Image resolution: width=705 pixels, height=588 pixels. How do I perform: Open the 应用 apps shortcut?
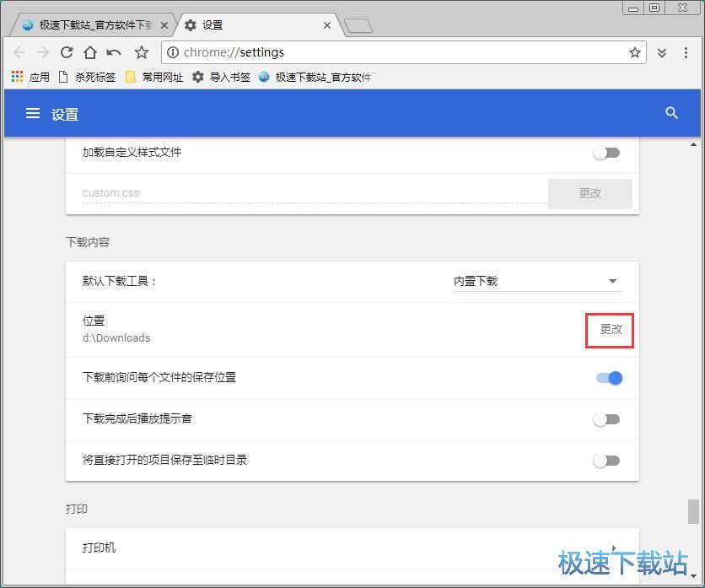coord(30,78)
